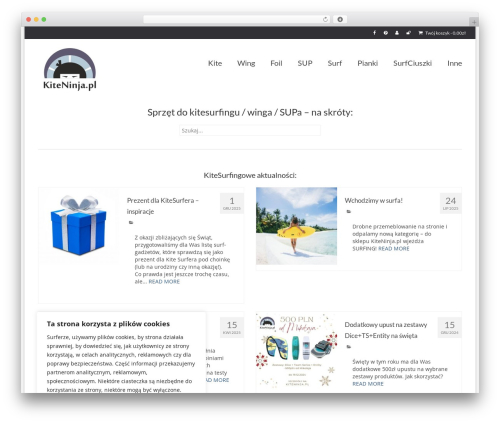This screenshot has width=500, height=423.
Task: Click READ MORE in the gift article
Action: click(x=164, y=282)
